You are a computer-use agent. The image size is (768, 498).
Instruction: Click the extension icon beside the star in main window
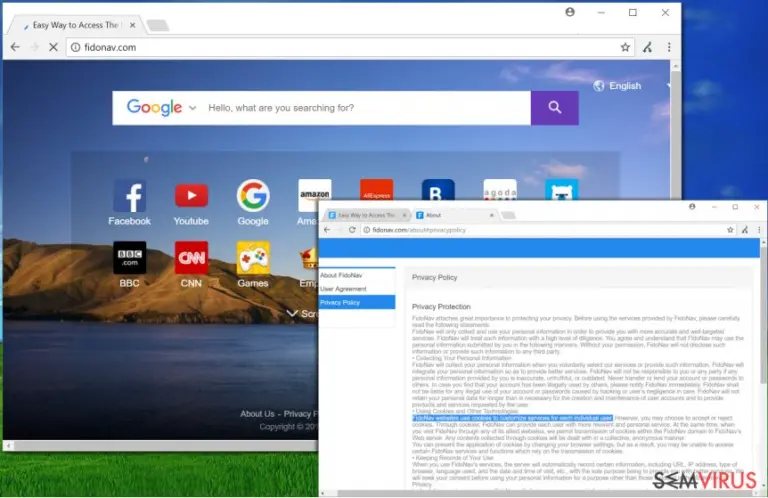click(x=648, y=47)
